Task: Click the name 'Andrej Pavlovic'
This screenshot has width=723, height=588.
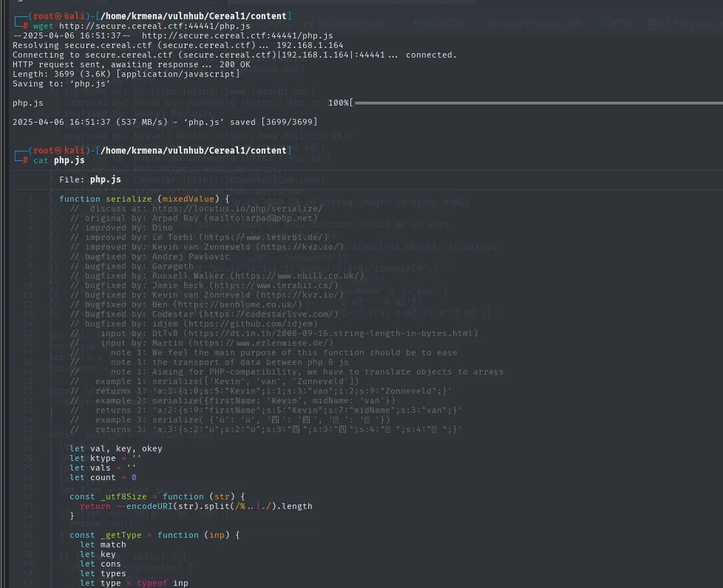Action: tap(191, 256)
